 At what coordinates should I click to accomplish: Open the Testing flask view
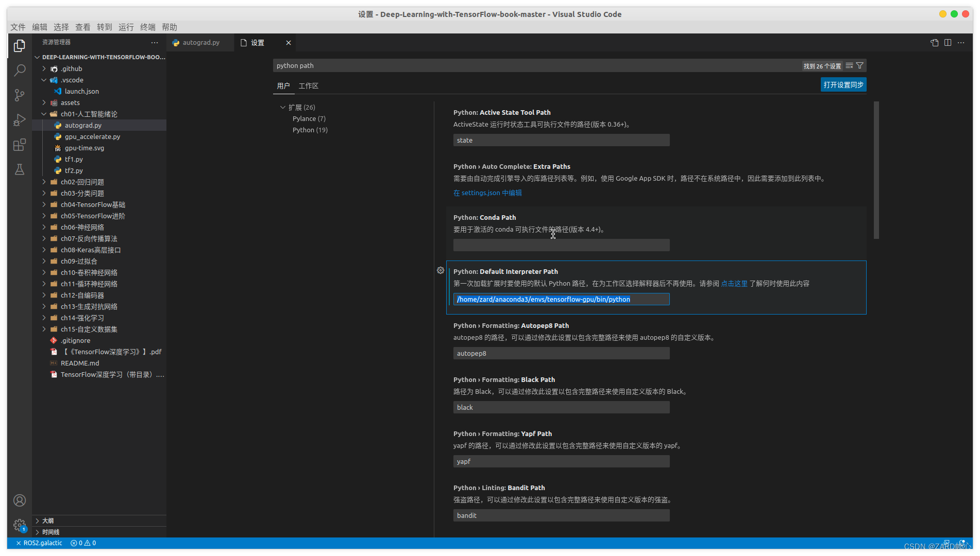click(20, 170)
